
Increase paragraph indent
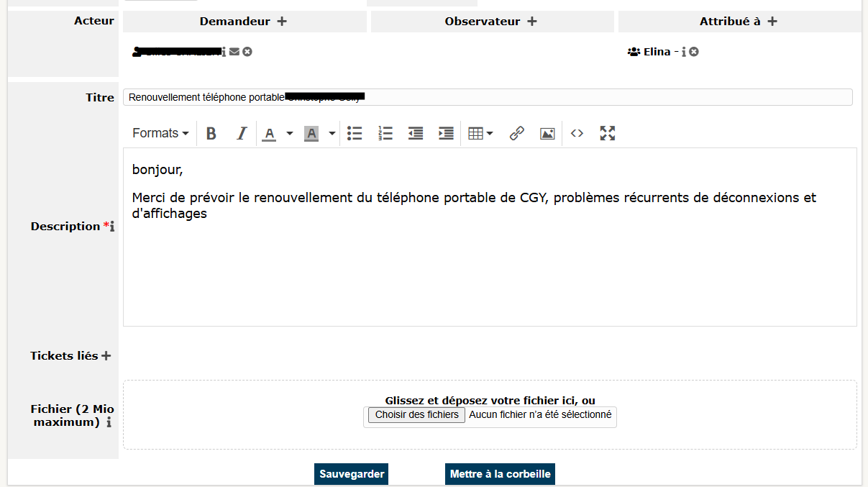coord(446,133)
